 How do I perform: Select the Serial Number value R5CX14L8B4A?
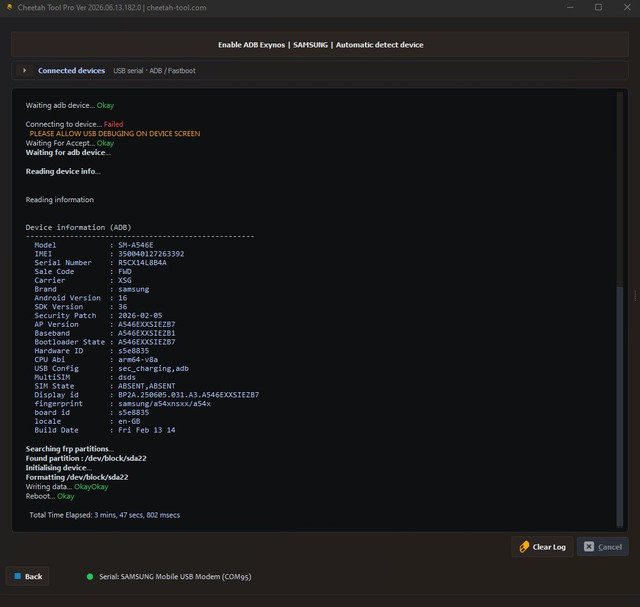pyautogui.click(x=142, y=262)
